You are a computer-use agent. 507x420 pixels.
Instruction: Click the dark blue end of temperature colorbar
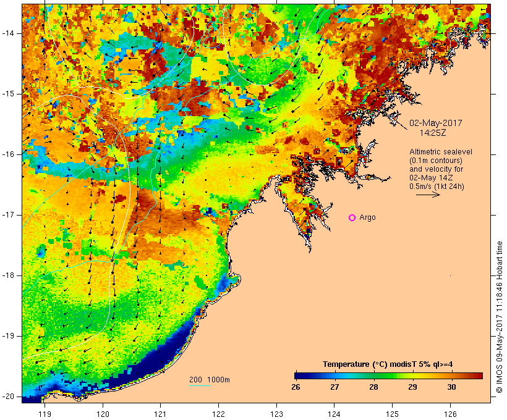point(299,376)
